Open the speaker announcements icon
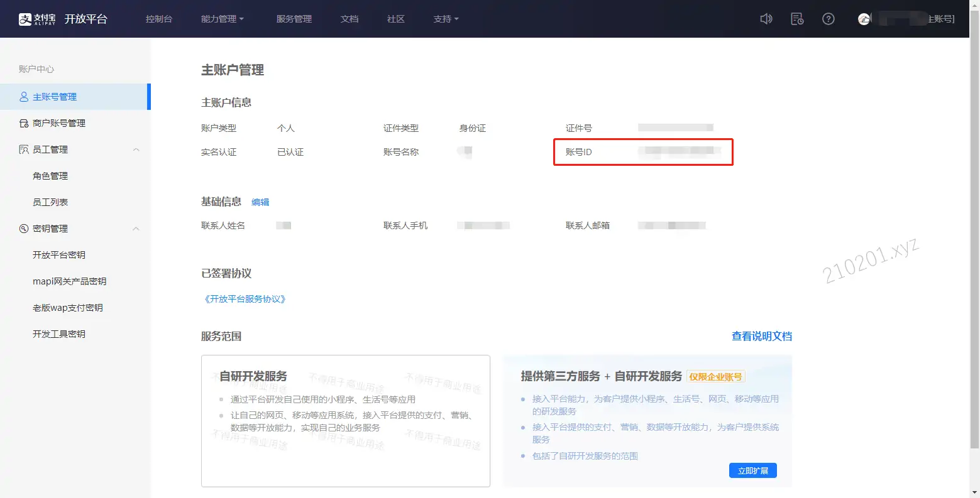 [x=766, y=19]
